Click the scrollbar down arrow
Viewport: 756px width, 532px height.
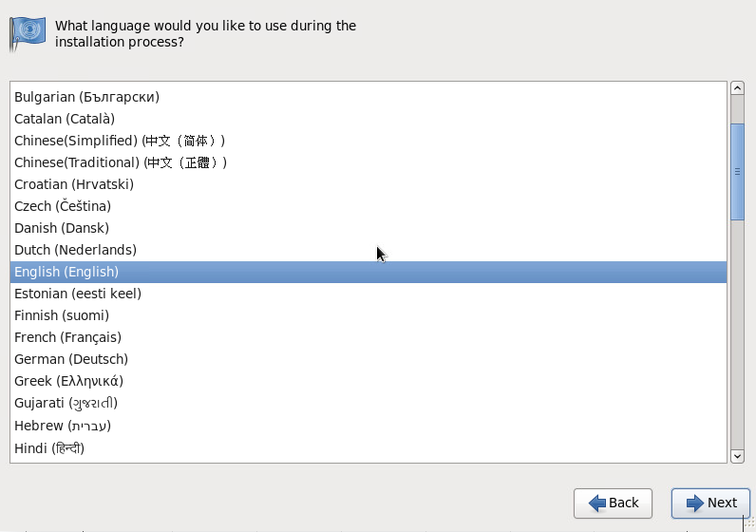click(x=737, y=456)
